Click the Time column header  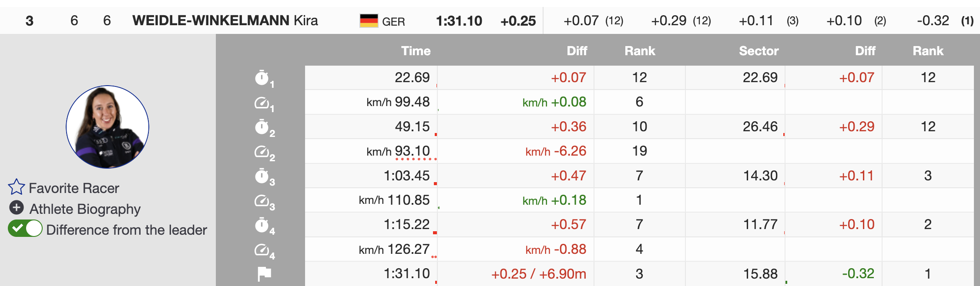[x=416, y=51]
